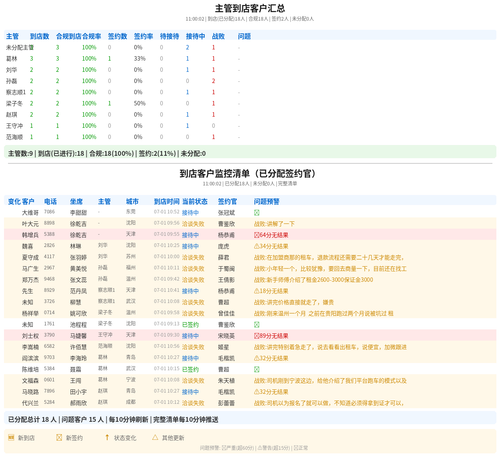Click the 战败:讲解了一下 warning text
This screenshot has height=470, width=500.
coord(274,224)
